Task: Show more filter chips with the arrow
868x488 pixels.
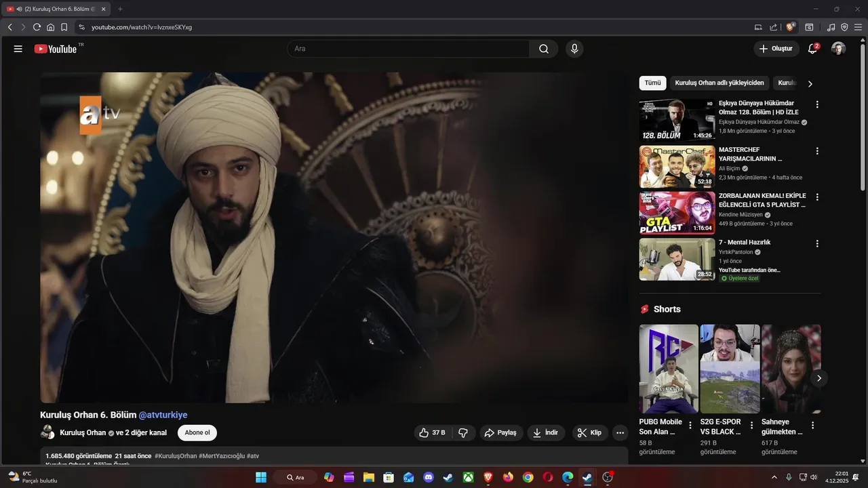Action: pos(810,83)
